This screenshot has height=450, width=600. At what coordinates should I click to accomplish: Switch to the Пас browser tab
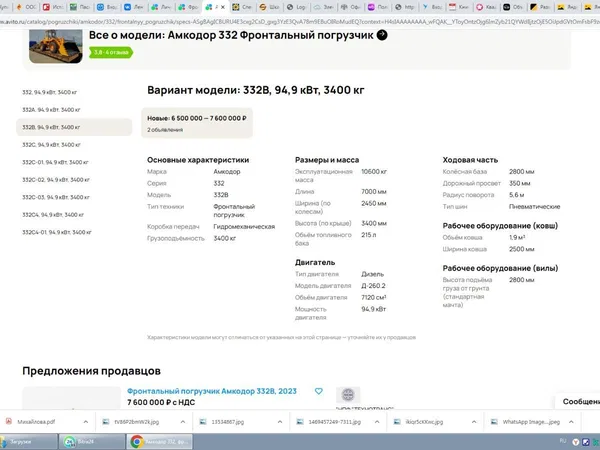tap(80, 7)
